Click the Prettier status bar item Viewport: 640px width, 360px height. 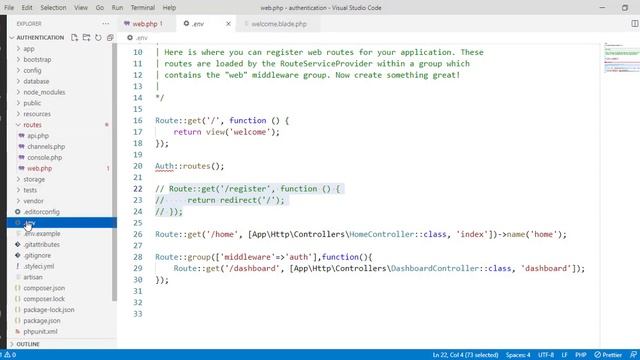click(x=608, y=355)
